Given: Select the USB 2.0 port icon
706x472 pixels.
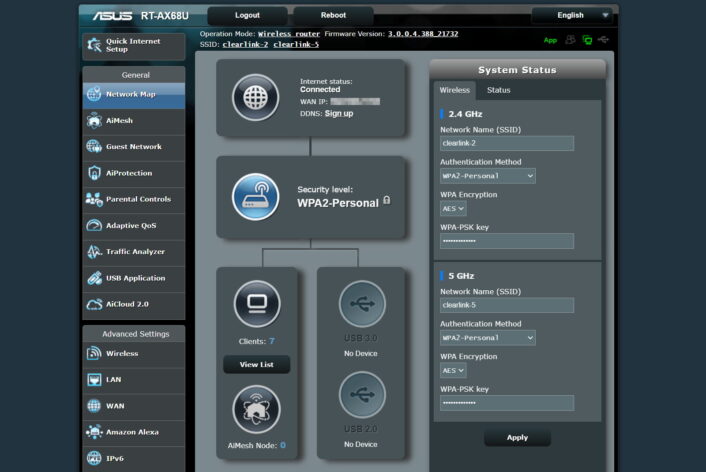Looking at the screenshot, I should point(362,395).
